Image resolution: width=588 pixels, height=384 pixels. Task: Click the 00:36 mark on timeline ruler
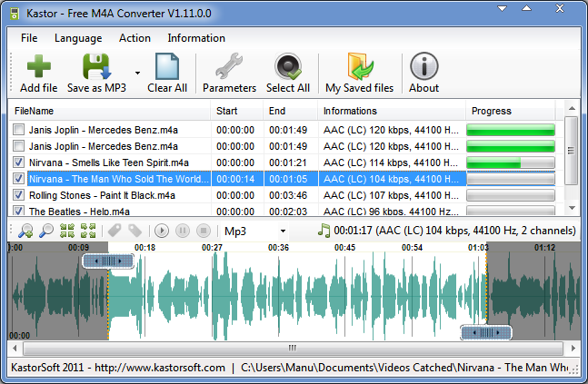point(278,248)
